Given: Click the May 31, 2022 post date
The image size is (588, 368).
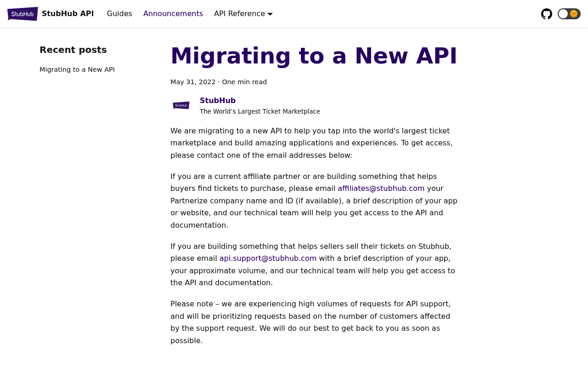Looking at the screenshot, I should [x=193, y=82].
